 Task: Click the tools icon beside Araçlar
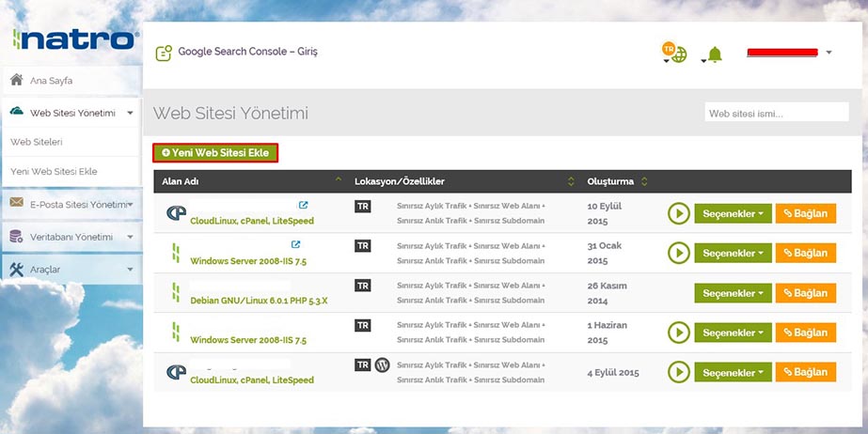click(x=17, y=270)
